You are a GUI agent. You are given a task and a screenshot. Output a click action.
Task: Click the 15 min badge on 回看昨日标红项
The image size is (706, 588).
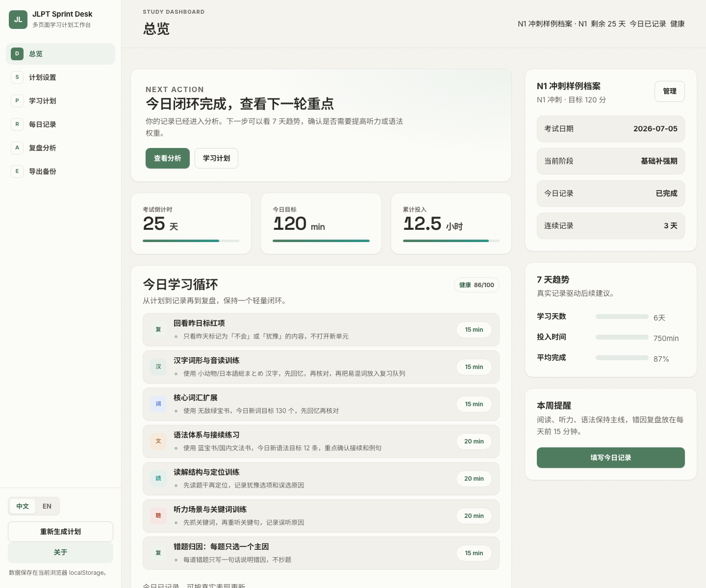click(474, 330)
